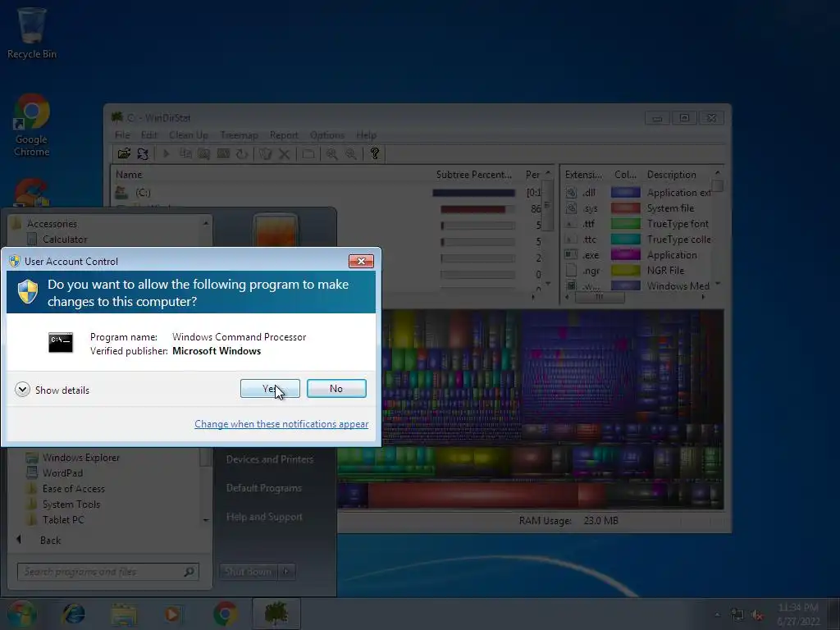Click WinDirStat Open folder toolbar icon
This screenshot has height=630, width=840.
point(125,154)
